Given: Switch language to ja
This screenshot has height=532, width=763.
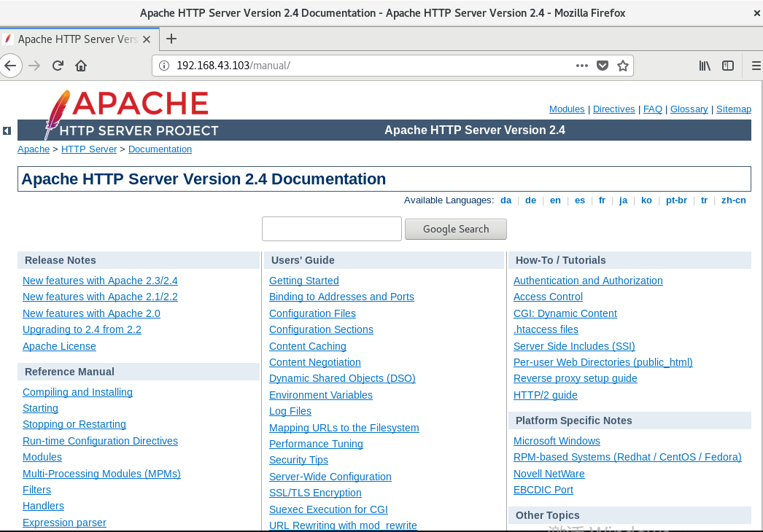Looking at the screenshot, I should (x=624, y=200).
